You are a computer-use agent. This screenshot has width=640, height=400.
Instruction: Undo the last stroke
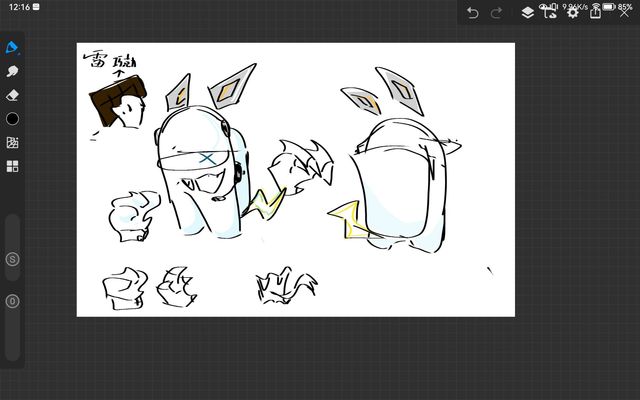click(473, 13)
